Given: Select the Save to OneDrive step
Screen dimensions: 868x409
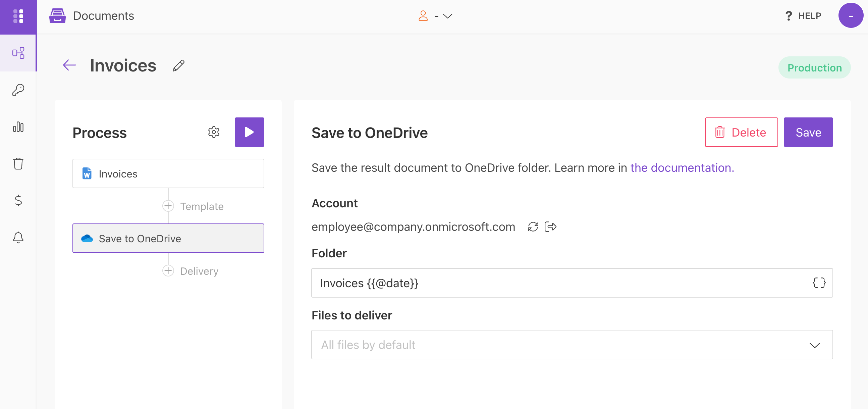Looking at the screenshot, I should [168, 238].
